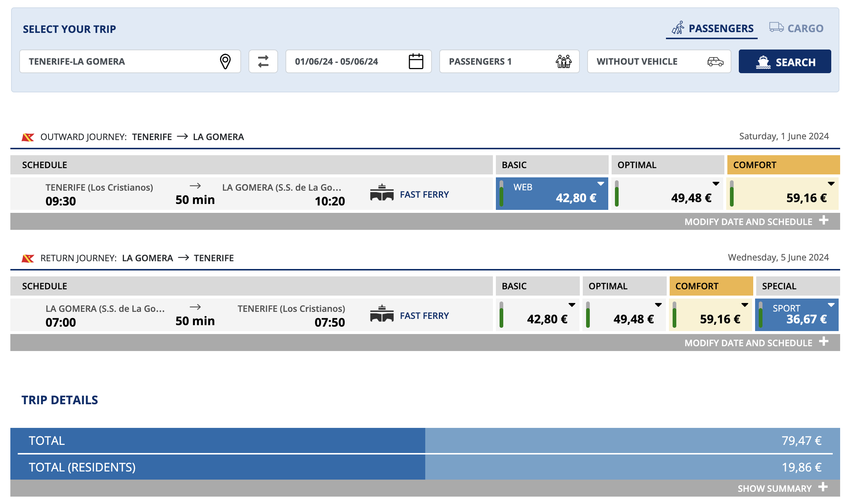Screen dimensions: 849x504
Task: Switch to the Cargo tab
Action: (796, 28)
